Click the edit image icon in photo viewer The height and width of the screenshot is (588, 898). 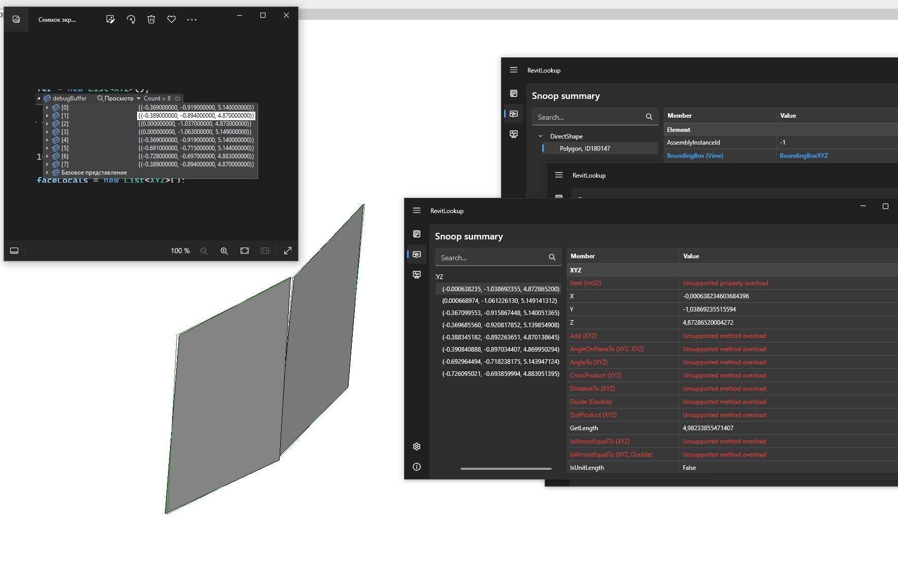click(x=110, y=19)
